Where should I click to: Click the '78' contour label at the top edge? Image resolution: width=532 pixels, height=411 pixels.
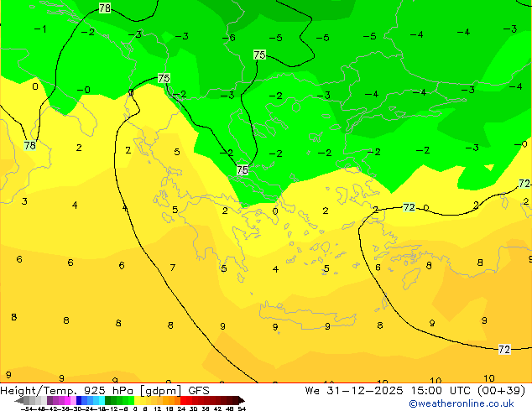point(105,8)
